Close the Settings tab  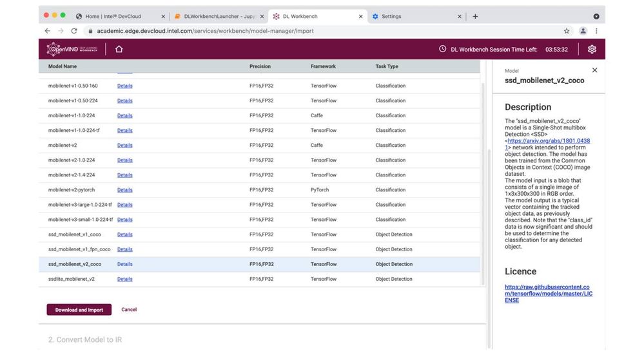coord(460,16)
